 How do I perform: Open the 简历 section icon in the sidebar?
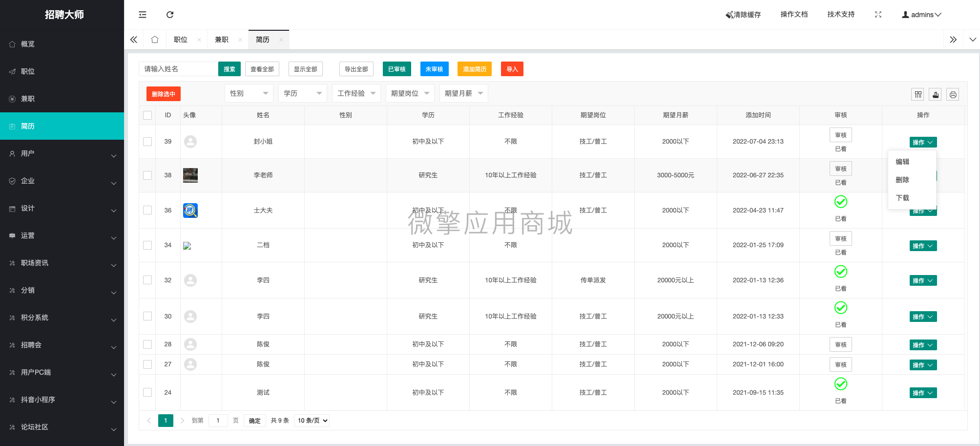(x=12, y=126)
